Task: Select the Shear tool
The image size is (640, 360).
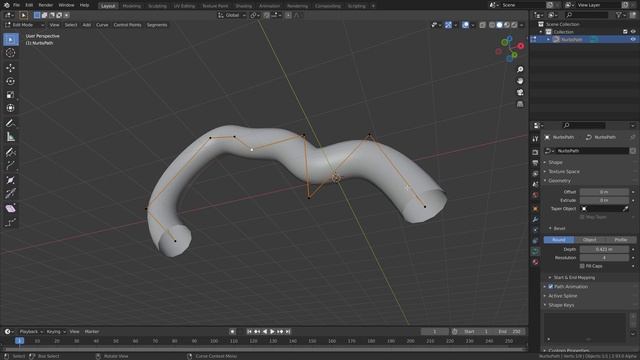Action: tap(11, 209)
